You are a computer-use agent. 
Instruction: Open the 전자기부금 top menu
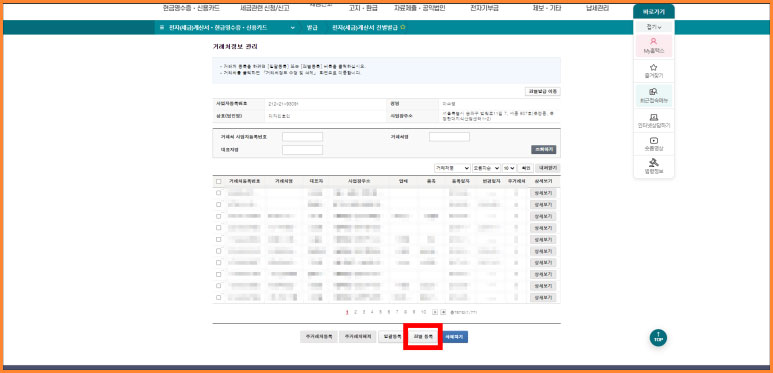(x=485, y=8)
